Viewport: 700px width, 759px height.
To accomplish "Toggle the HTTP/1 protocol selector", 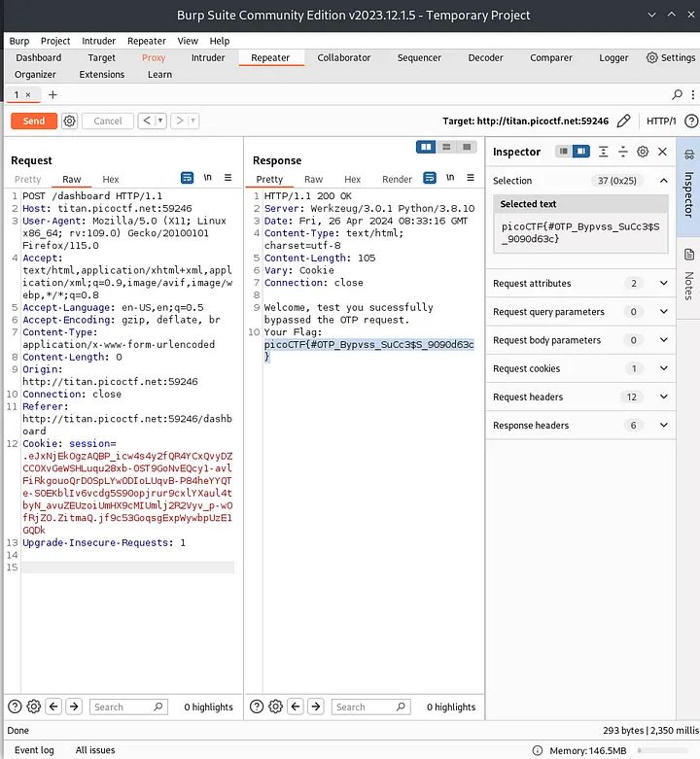I will pyautogui.click(x=661, y=121).
